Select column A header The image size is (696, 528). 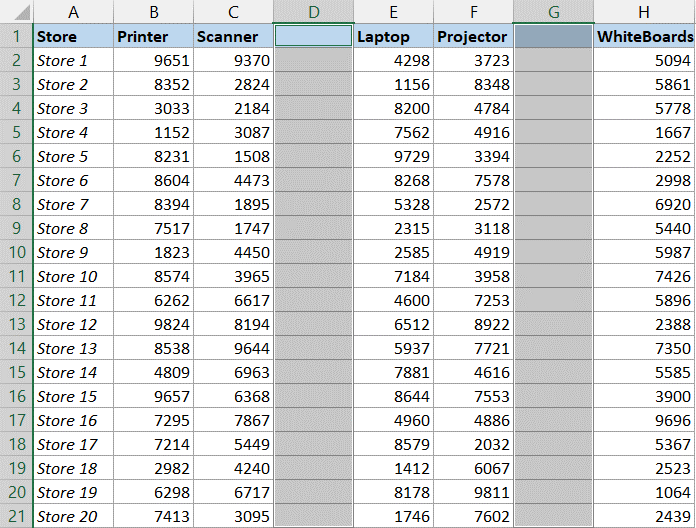73,12
